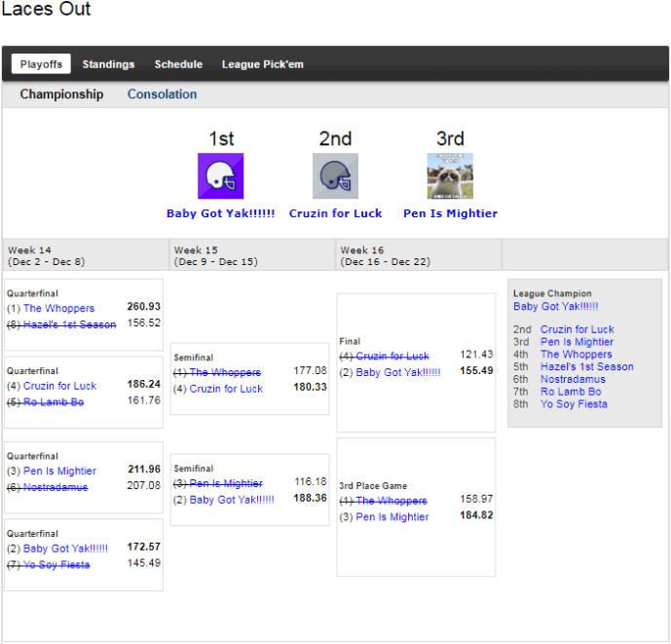Click The Whoppers in the first quarterfinal
This screenshot has height=644, width=671.
tap(58, 308)
